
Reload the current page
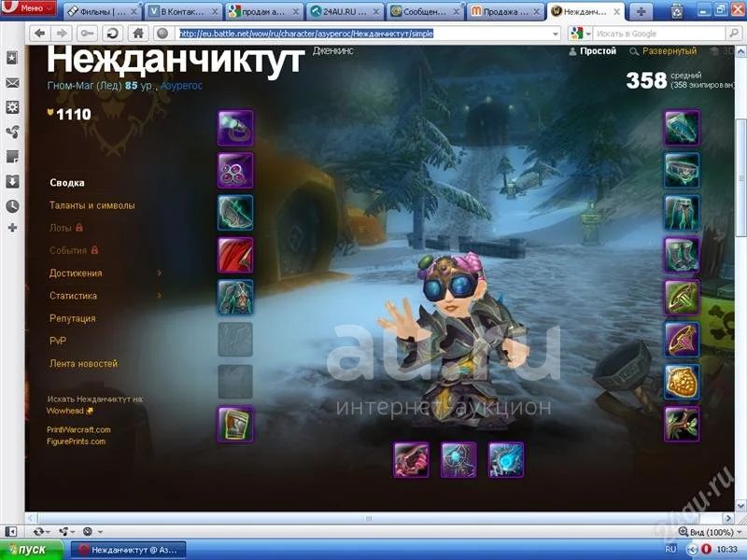tap(113, 34)
